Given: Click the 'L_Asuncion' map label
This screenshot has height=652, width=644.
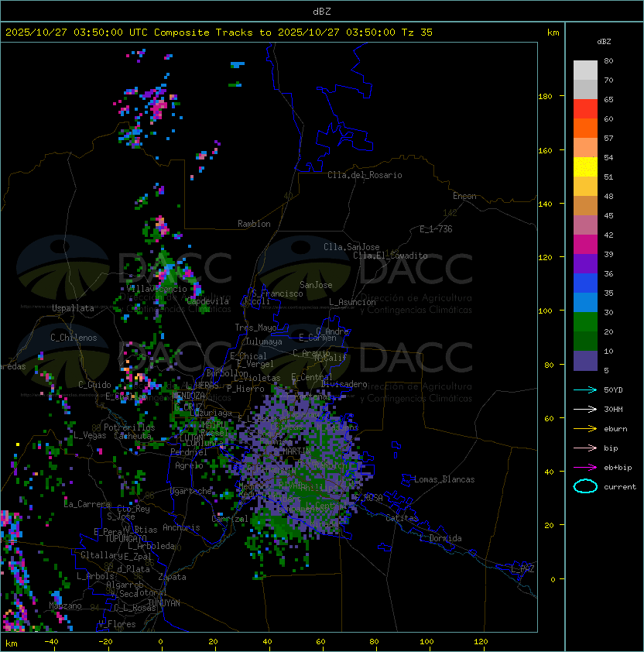Looking at the screenshot, I should click(x=352, y=302).
